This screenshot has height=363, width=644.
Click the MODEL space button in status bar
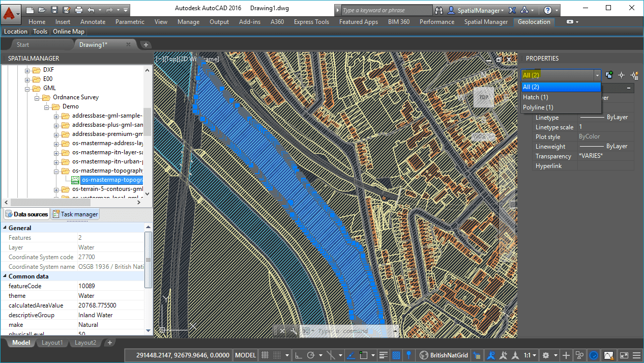coord(246,355)
